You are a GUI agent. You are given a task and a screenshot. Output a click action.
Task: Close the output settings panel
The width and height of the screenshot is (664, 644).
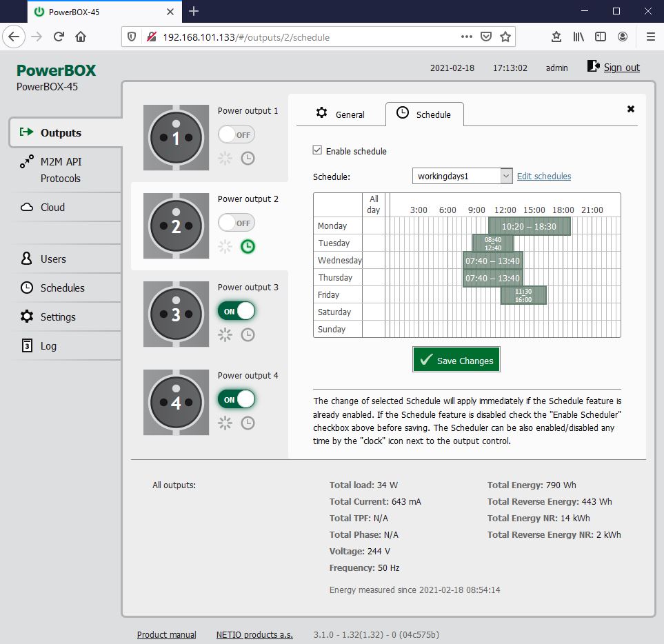coord(630,109)
